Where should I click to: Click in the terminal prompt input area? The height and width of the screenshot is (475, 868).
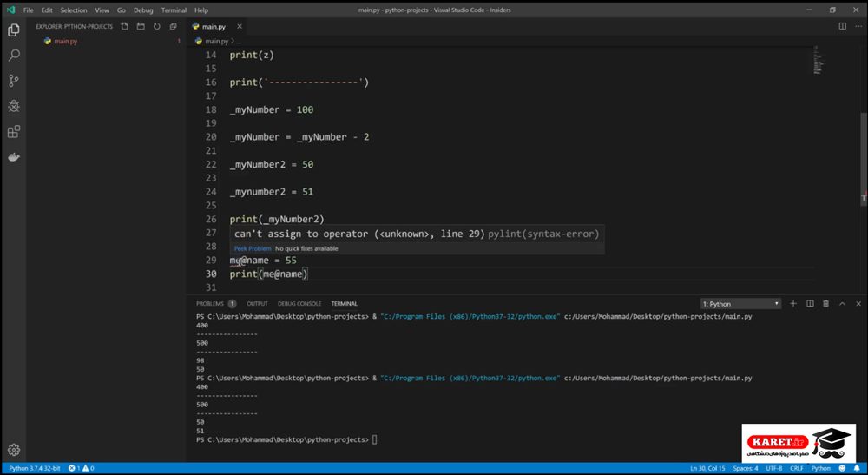pyautogui.click(x=375, y=439)
